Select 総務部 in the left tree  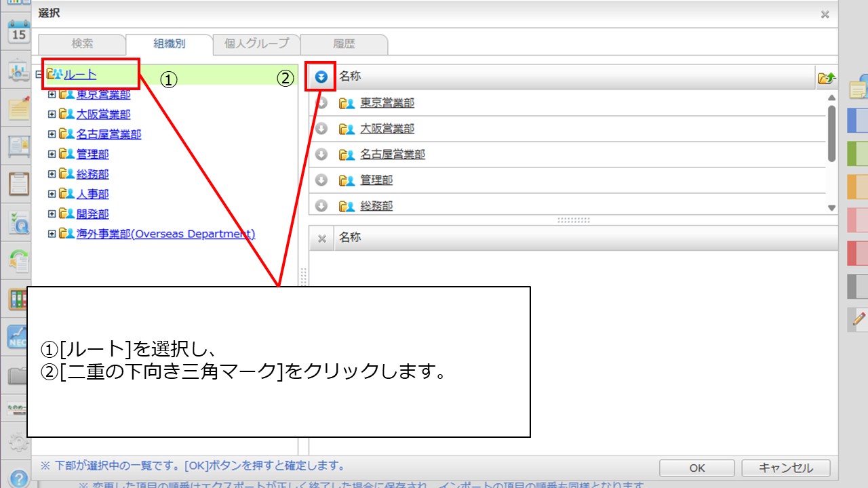pos(92,174)
